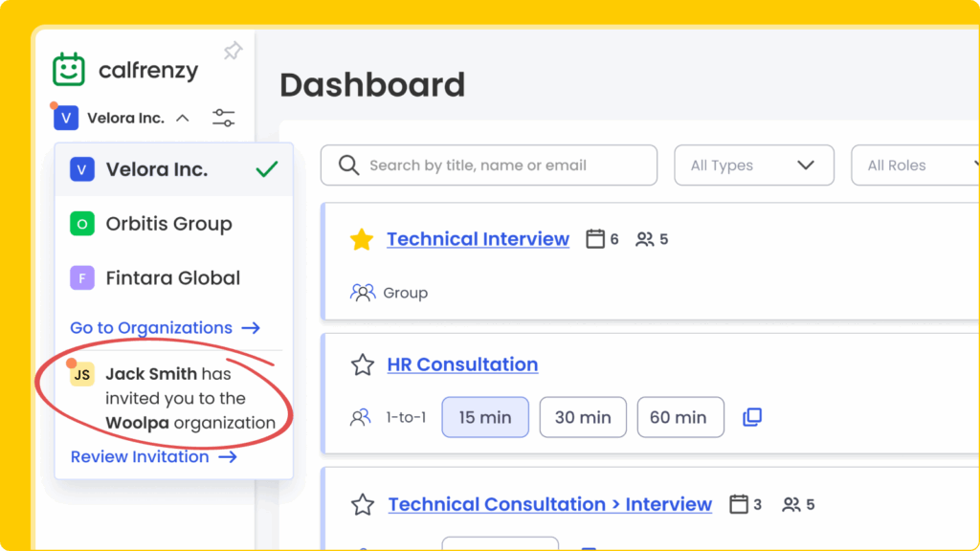Star the Technical Consultation > Interview event
This screenshot has width=980, height=551.
coord(362,504)
